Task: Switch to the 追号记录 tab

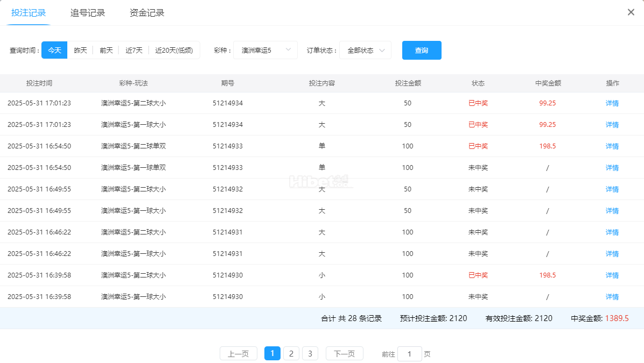Action: coord(87,12)
